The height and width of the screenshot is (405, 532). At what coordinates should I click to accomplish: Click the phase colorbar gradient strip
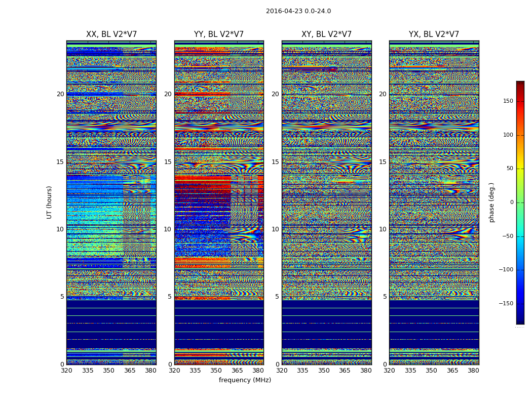520,202
